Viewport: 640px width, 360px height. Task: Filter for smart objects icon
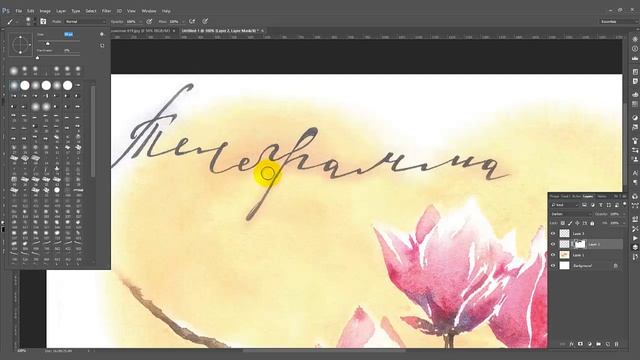[x=616, y=205]
